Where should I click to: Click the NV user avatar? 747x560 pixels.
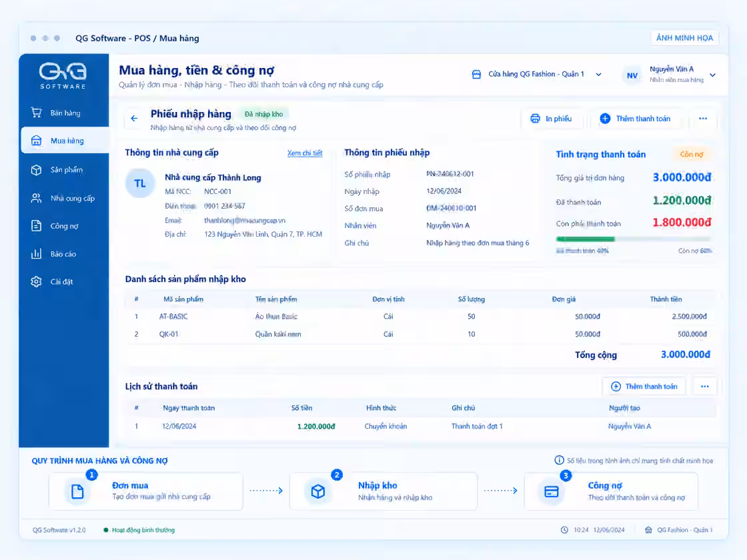[632, 75]
